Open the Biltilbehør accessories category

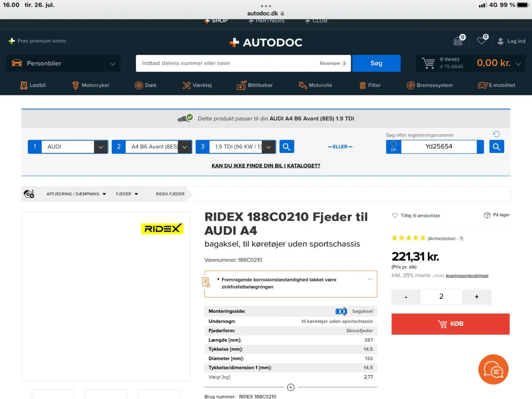(255, 85)
